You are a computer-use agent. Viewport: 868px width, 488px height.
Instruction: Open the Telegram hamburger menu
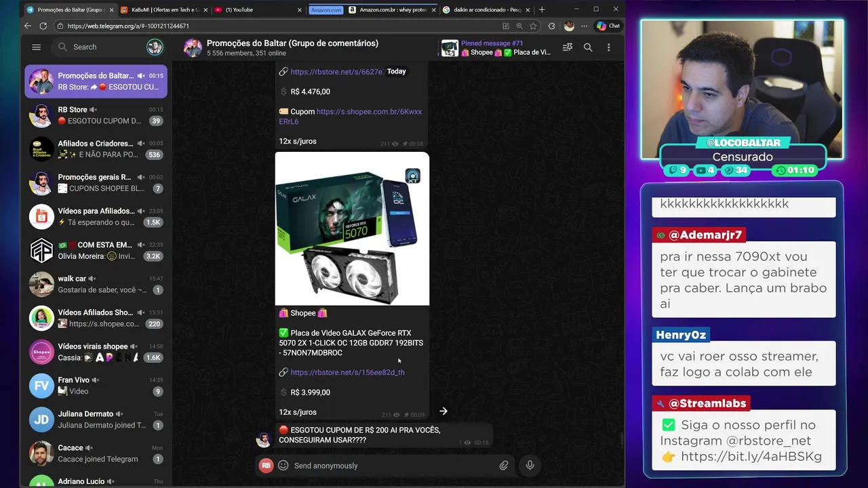[37, 47]
